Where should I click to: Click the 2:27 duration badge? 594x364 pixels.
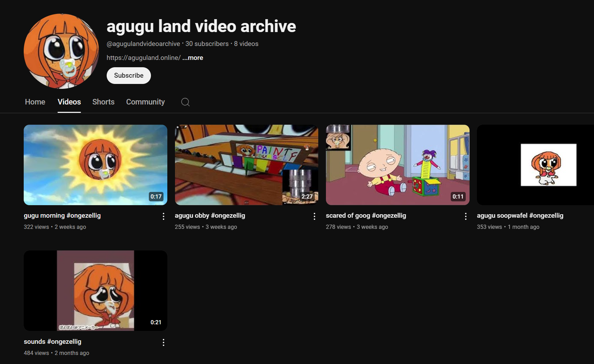tap(307, 196)
